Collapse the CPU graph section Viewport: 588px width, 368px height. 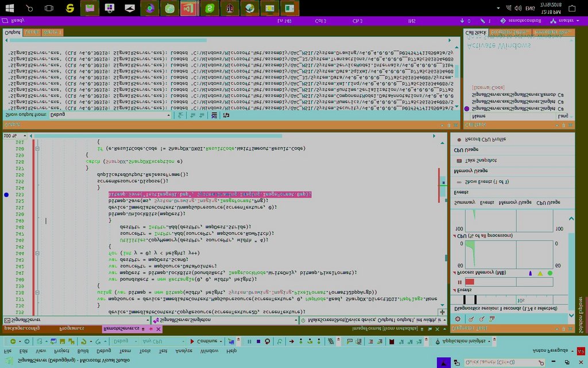[454, 236]
